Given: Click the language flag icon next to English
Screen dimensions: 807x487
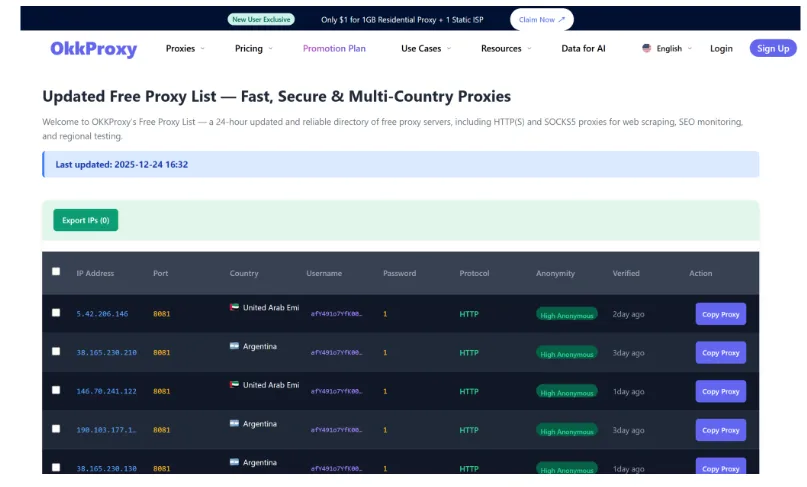Looking at the screenshot, I should [647, 48].
